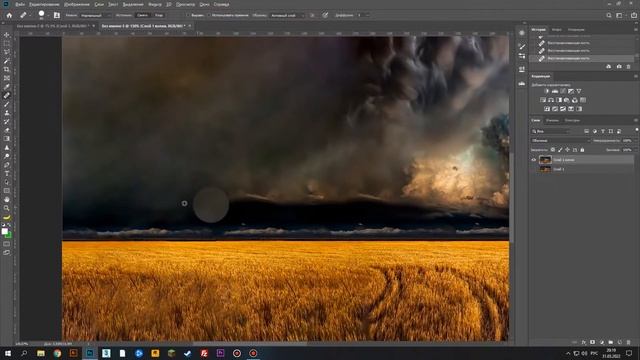The height and width of the screenshot is (360, 640).
Task: Click the banana edit-toolbar icon
Action: point(7,217)
